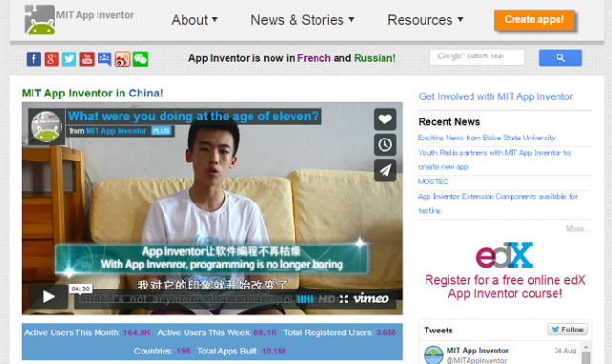
Task: Open video title 'What were you doing at the age of eleven?'
Action: click(x=193, y=117)
